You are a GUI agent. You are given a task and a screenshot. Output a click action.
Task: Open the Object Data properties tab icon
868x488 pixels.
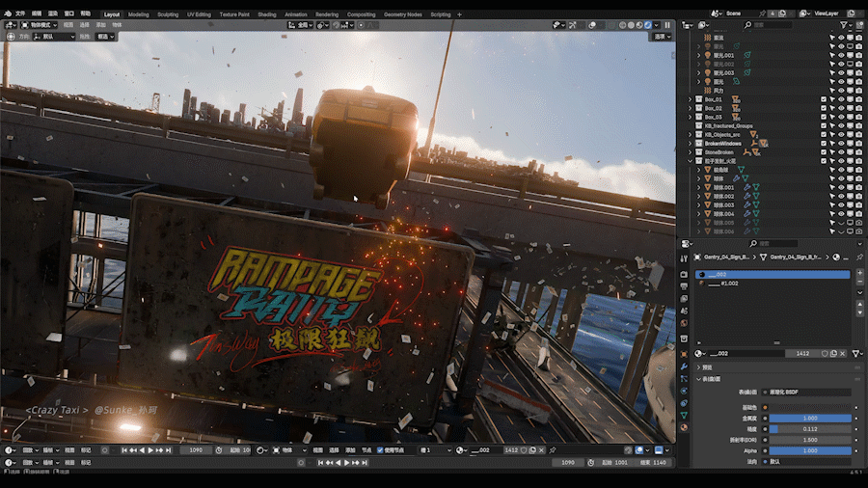click(684, 415)
